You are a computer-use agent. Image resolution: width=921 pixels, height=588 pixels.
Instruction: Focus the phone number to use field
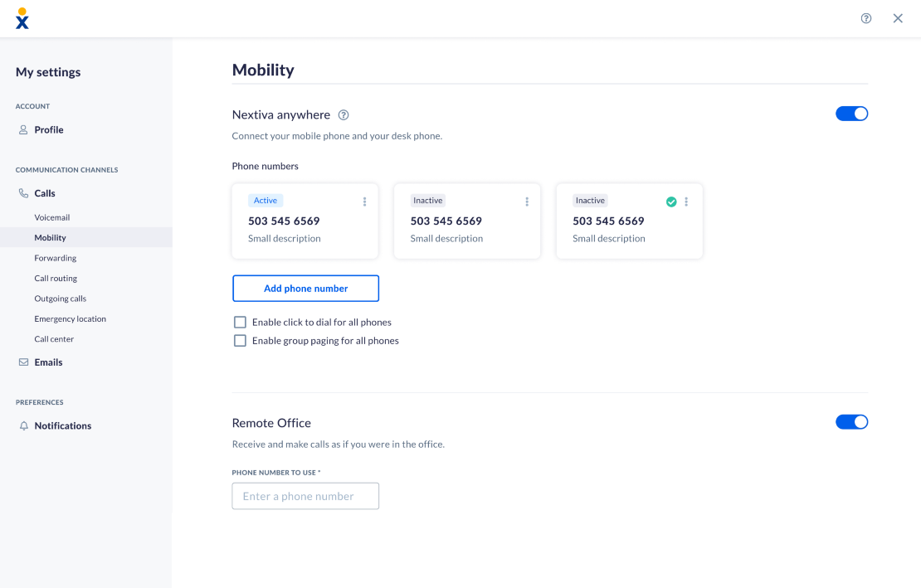(305, 496)
